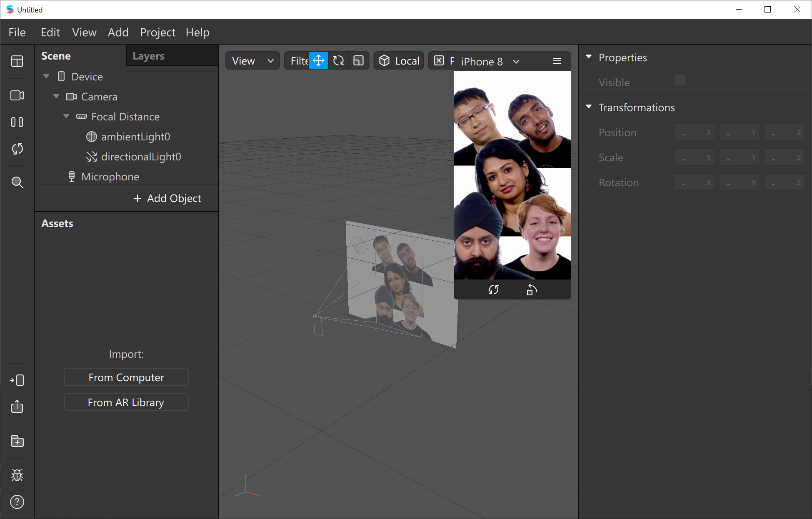The image size is (812, 519).
Task: Switch to the Scene tab
Action: pyautogui.click(x=80, y=56)
